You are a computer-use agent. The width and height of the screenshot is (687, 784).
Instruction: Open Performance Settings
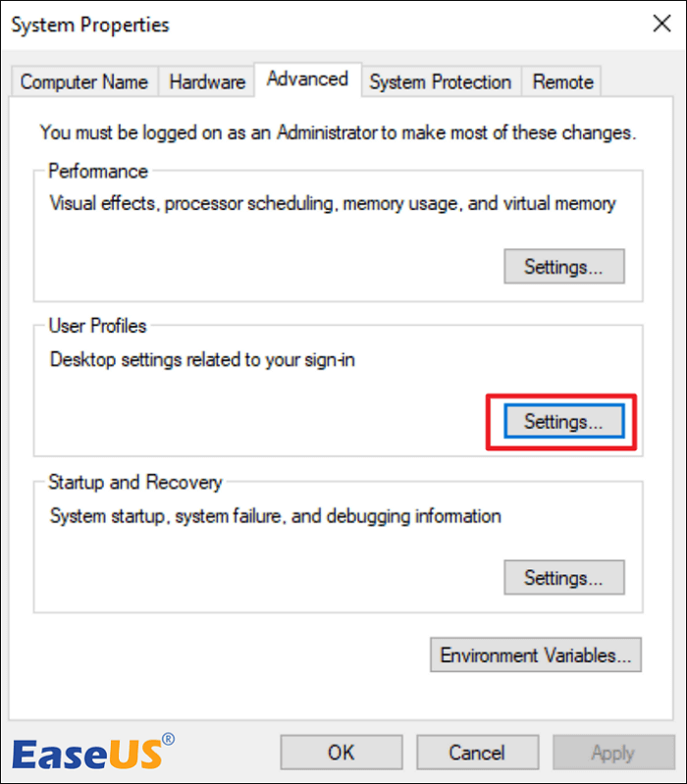(x=563, y=266)
